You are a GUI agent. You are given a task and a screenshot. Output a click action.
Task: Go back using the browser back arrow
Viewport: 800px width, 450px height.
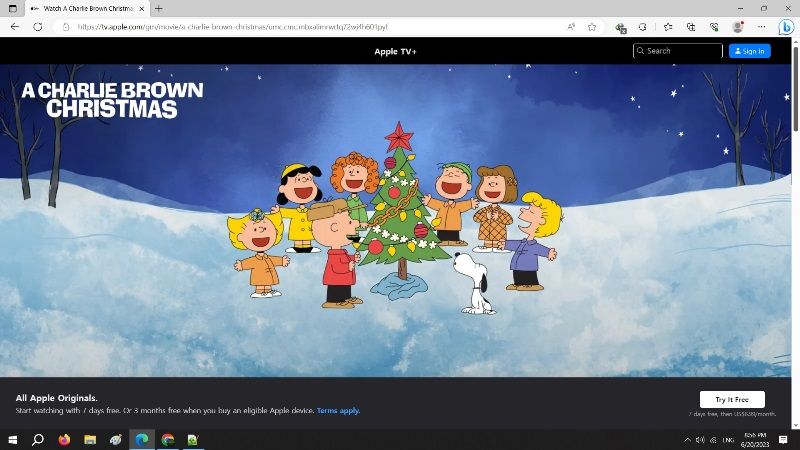[x=14, y=27]
